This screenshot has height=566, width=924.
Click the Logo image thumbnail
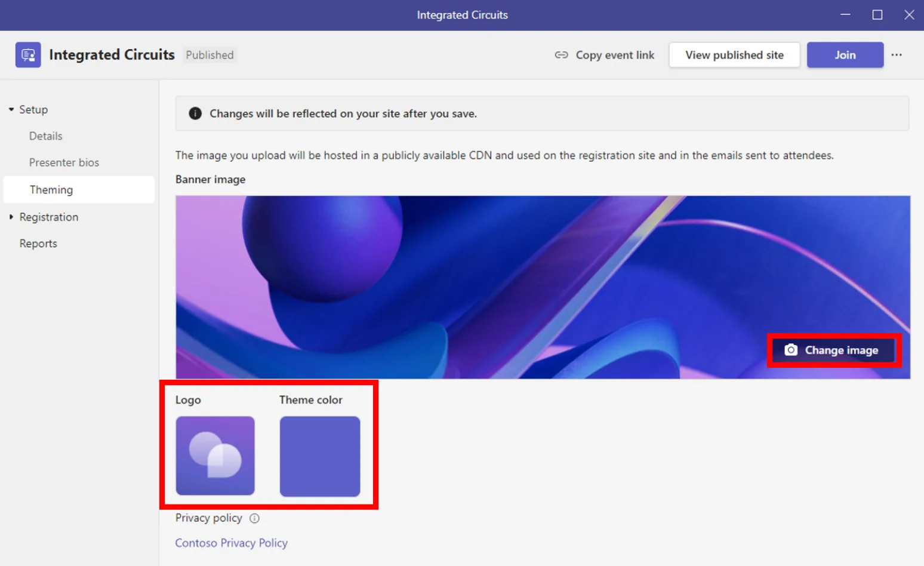pyautogui.click(x=215, y=456)
